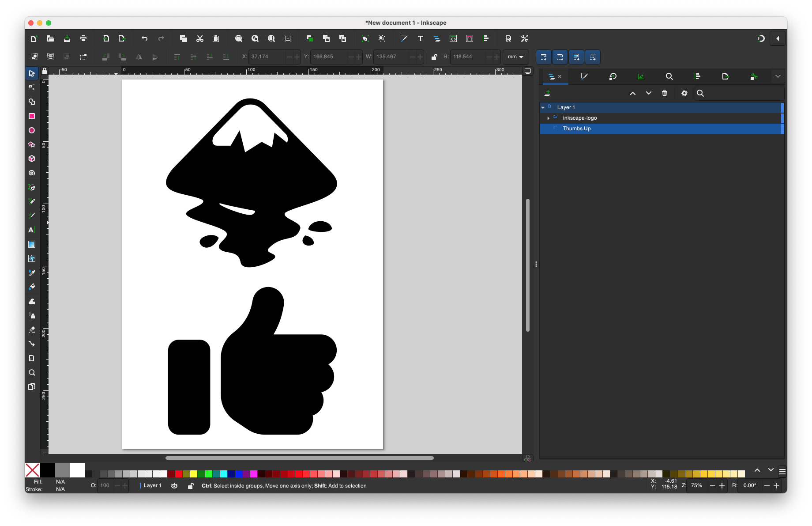This screenshot has width=812, height=526.
Task: Click the Undo arrow
Action: tap(144, 38)
